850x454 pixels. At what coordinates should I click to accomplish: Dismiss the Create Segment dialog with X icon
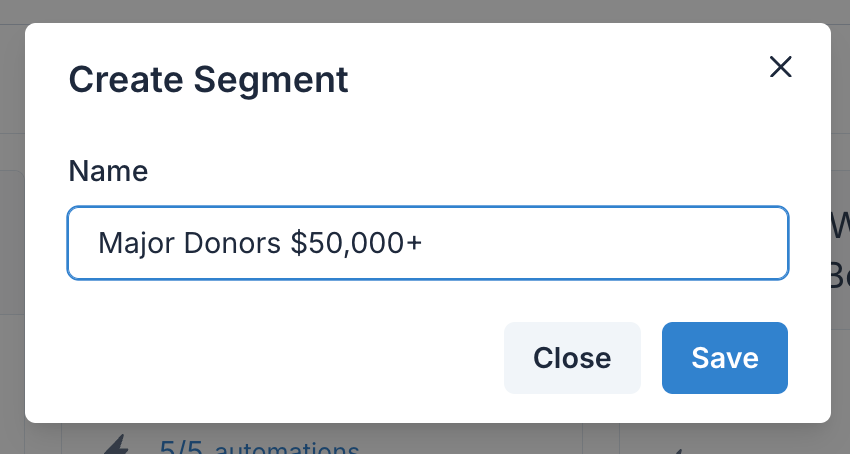[781, 67]
